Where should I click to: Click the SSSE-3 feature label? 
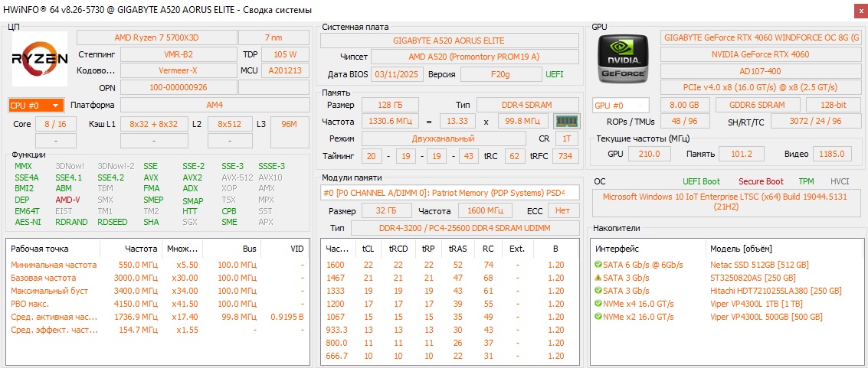click(x=272, y=166)
